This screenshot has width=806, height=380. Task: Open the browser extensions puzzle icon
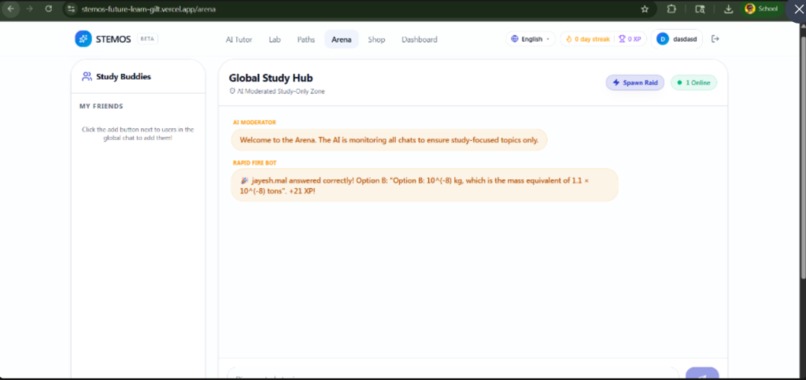(x=671, y=9)
